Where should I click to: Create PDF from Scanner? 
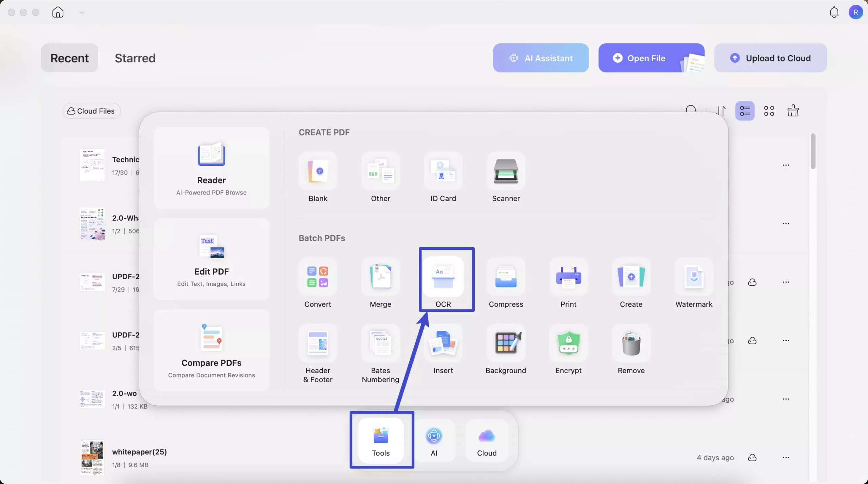(506, 172)
